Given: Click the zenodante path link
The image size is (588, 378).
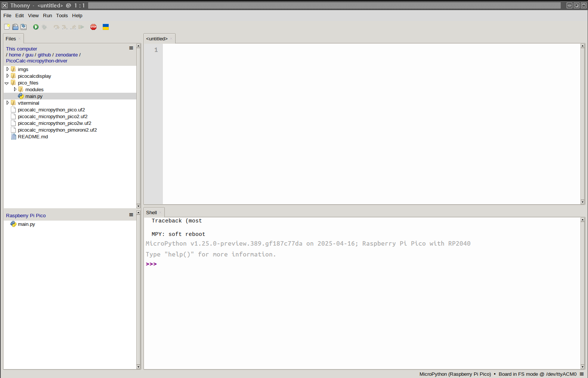Looking at the screenshot, I should pyautogui.click(x=66, y=55).
